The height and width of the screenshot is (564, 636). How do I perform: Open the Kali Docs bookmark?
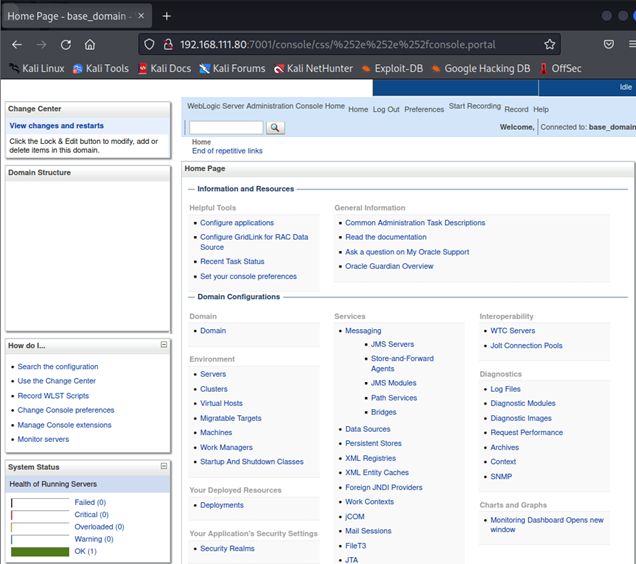164,69
